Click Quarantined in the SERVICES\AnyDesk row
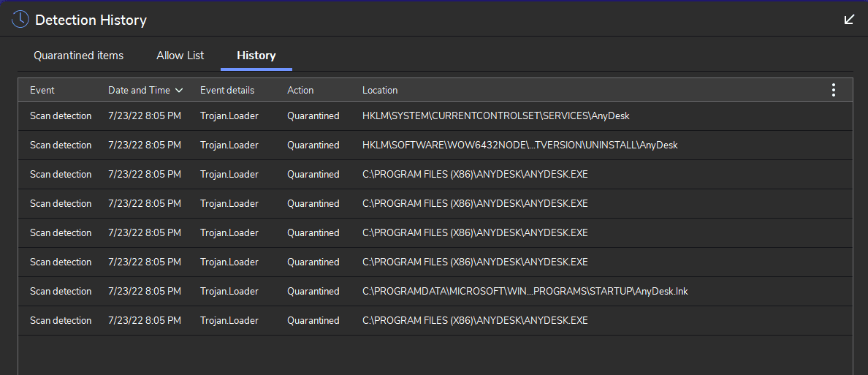 [313, 115]
